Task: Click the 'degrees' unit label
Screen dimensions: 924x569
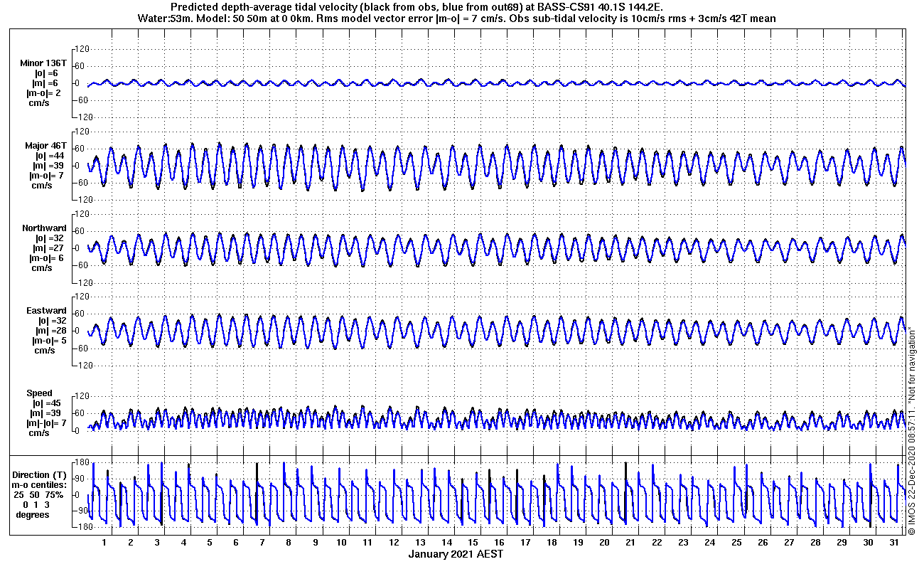Action: [x=33, y=514]
